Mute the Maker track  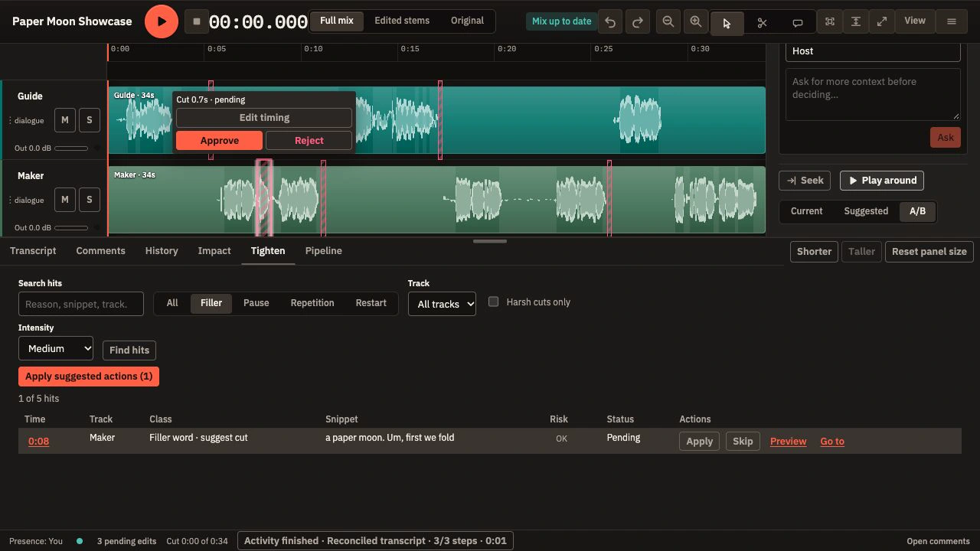tap(65, 200)
